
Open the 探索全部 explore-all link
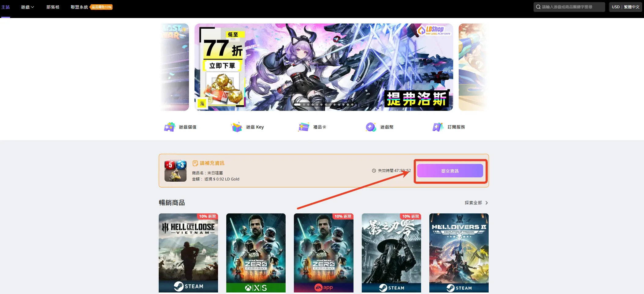pyautogui.click(x=473, y=203)
